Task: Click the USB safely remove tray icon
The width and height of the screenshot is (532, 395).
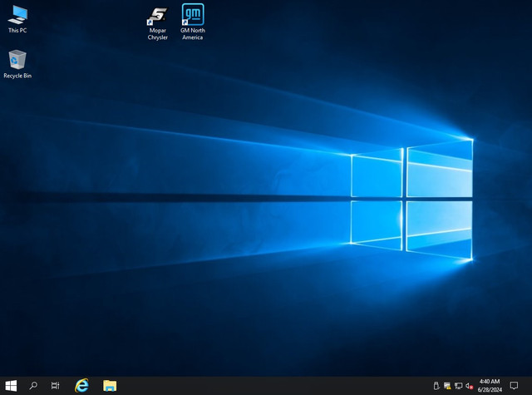Action: click(436, 386)
